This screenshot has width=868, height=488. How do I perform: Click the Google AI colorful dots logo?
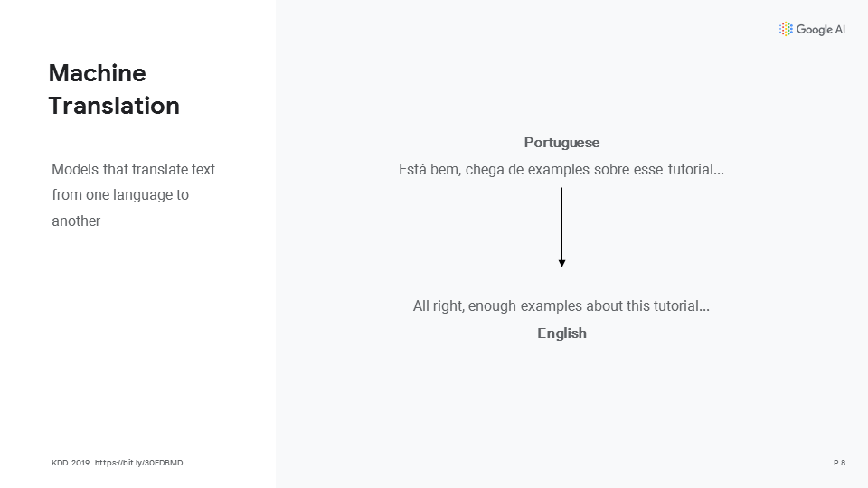(x=786, y=30)
